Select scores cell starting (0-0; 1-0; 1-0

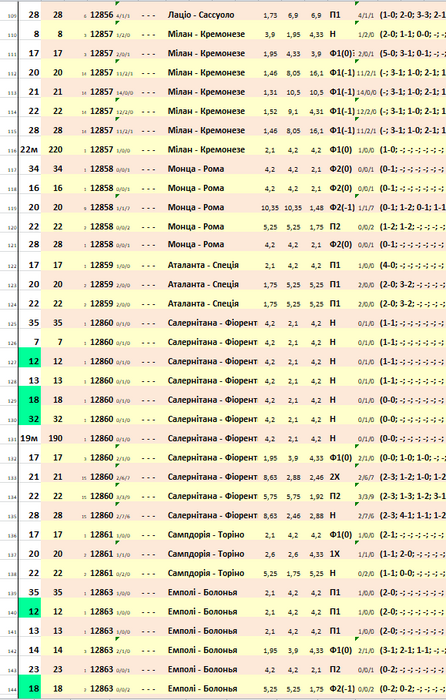click(412, 458)
